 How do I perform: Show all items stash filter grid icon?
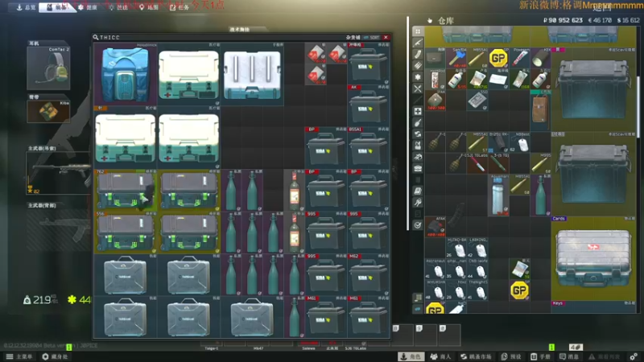418,31
